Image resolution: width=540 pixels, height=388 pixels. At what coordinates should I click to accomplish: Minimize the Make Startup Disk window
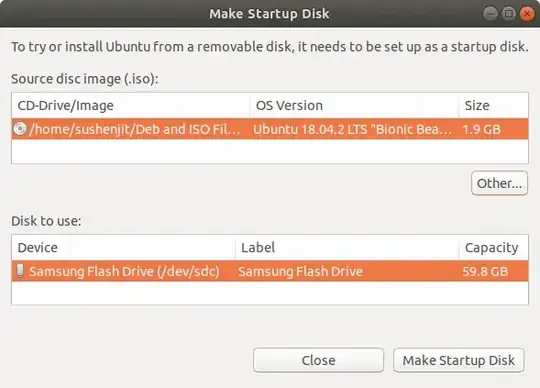(490, 14)
